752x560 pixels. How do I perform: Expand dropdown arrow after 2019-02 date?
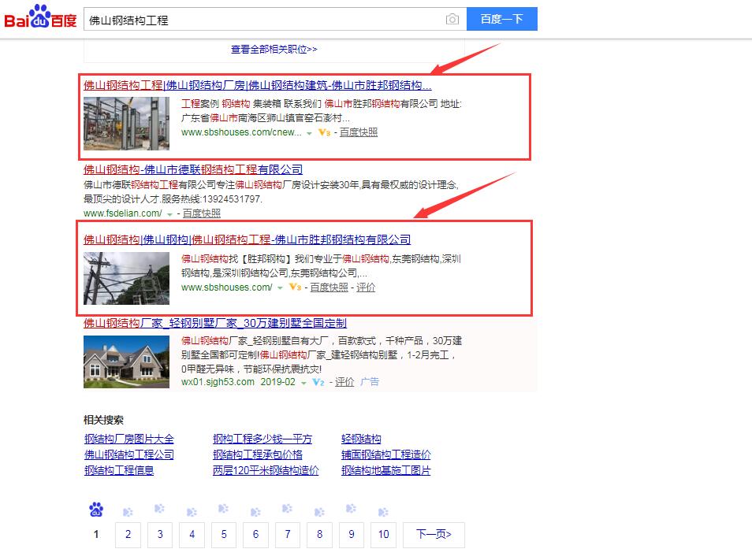(303, 383)
